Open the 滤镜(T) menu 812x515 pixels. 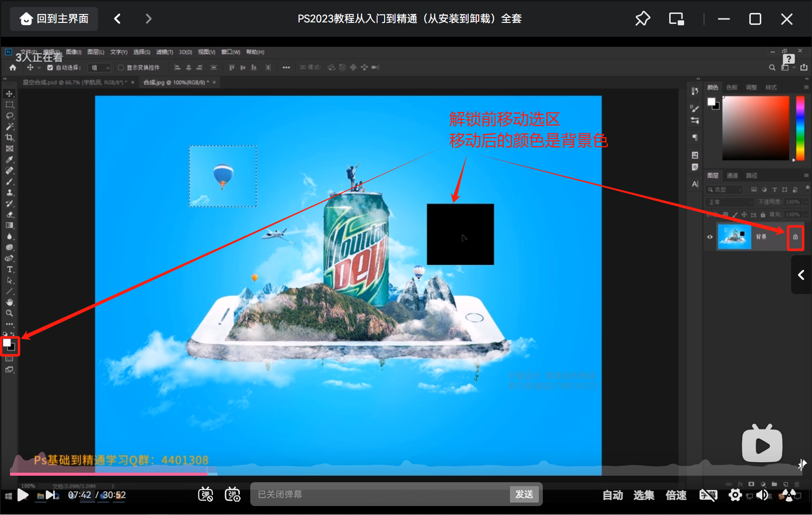pos(165,52)
